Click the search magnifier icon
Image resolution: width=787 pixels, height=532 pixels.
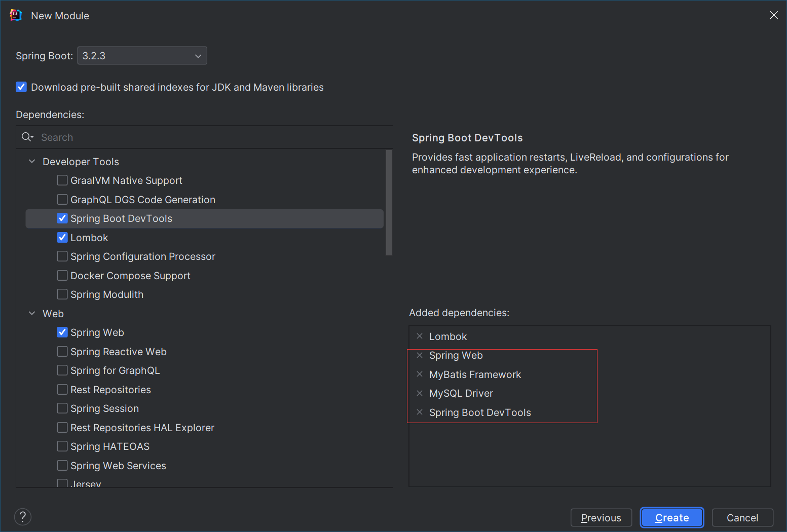[x=27, y=137]
